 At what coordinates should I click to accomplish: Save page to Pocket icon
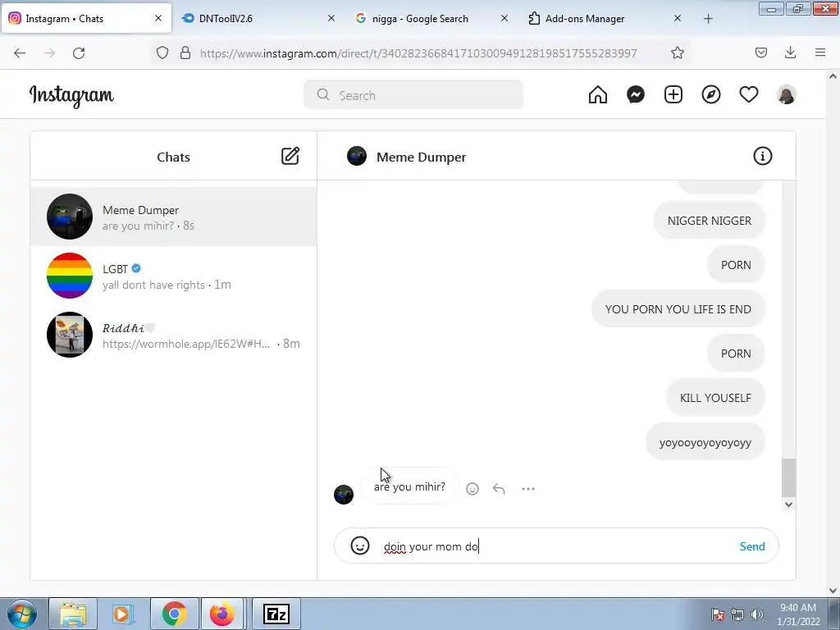coord(761,52)
